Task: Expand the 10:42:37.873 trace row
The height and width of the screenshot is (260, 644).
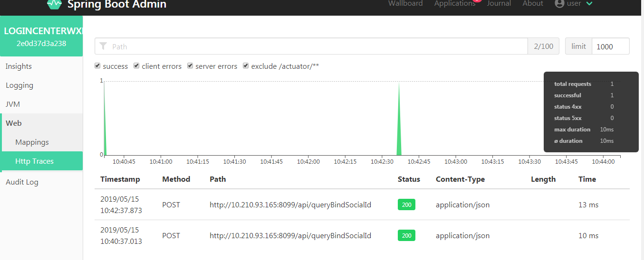Action: click(362, 204)
